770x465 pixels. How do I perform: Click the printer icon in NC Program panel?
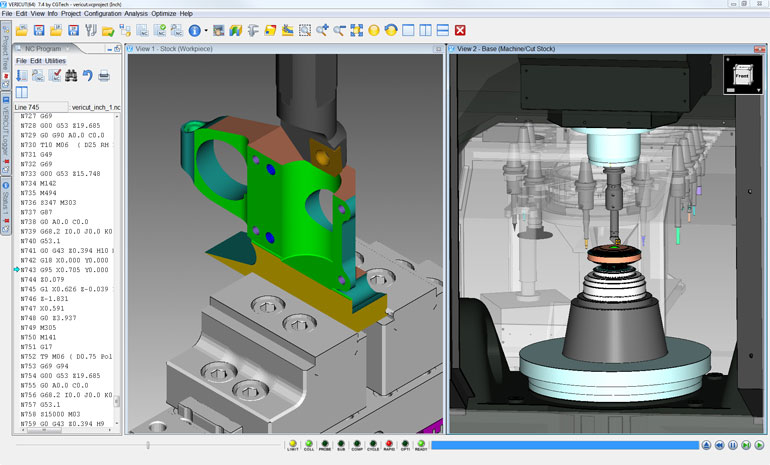[104, 75]
